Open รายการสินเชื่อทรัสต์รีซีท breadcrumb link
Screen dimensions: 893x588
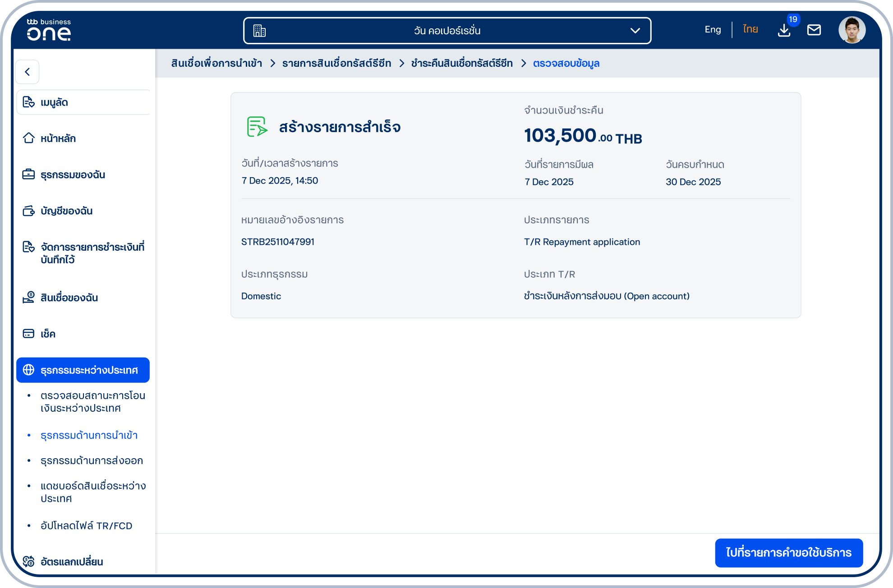336,63
